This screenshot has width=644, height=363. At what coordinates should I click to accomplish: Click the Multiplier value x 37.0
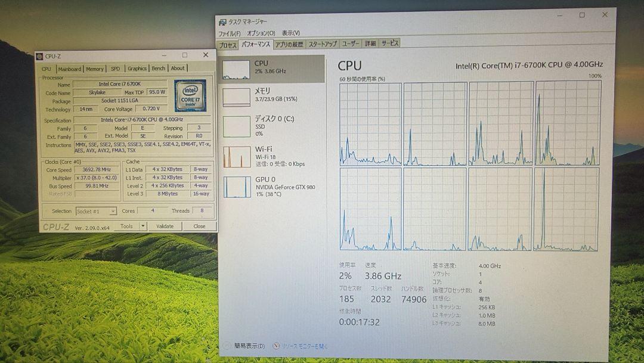pos(97,178)
